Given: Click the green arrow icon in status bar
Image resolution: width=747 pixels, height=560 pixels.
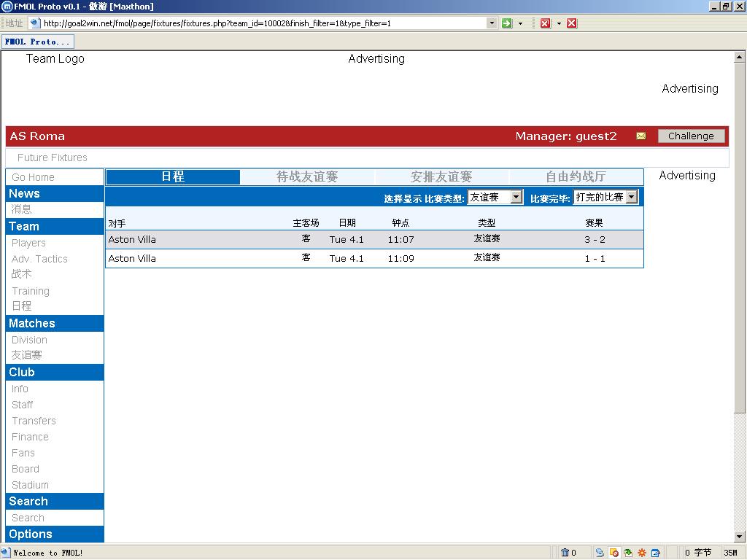Looking at the screenshot, I should (x=628, y=553).
